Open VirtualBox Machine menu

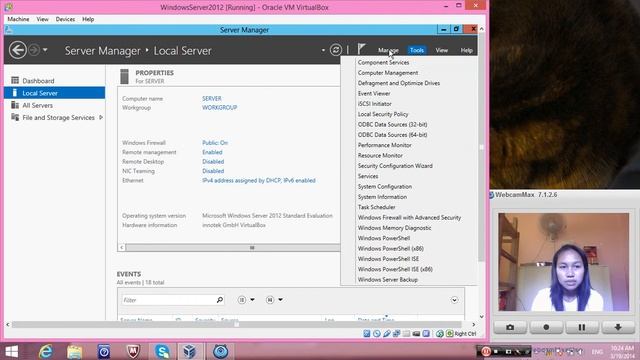[x=18, y=19]
